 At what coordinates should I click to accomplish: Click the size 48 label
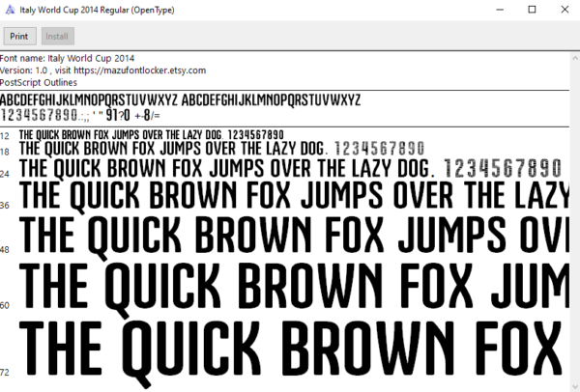coord(5,249)
